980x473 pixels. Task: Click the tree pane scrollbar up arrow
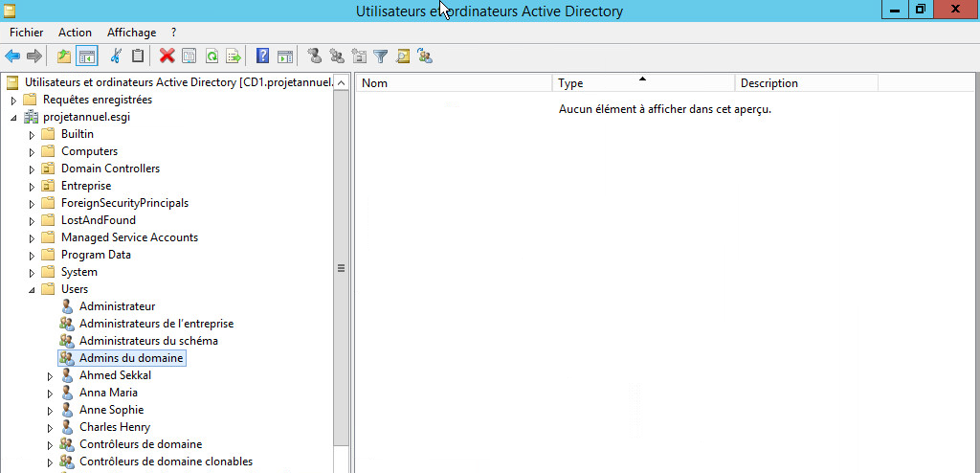pos(342,82)
